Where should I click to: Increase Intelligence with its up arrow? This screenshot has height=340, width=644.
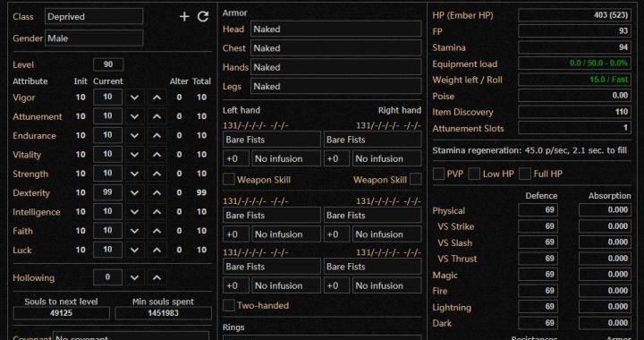point(157,212)
